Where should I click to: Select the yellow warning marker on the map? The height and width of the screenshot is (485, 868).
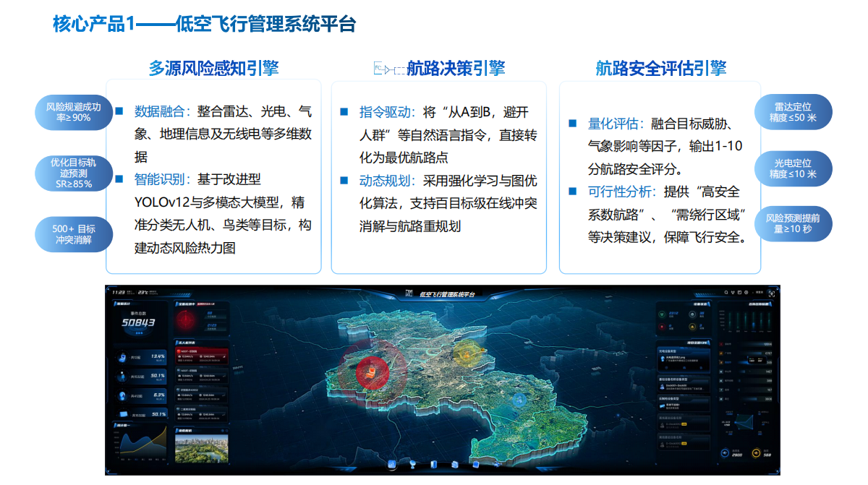(x=464, y=353)
